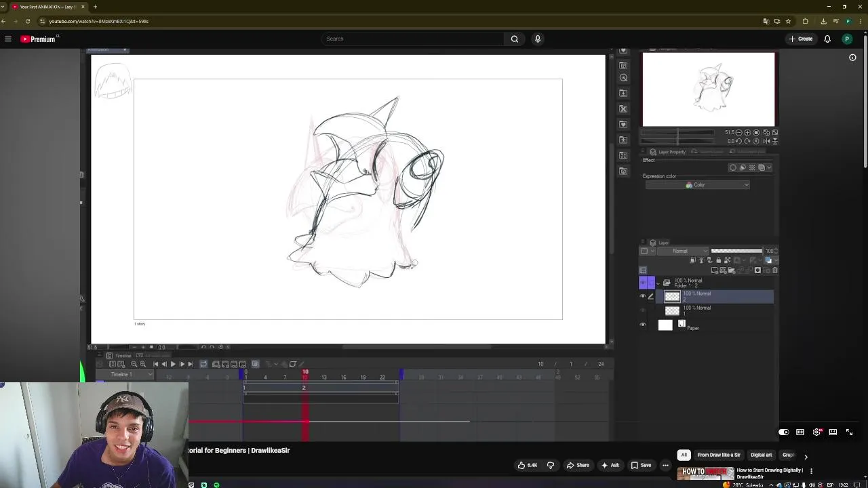868x488 pixels.
Task: Click the Create button on YouTube
Action: [801, 39]
